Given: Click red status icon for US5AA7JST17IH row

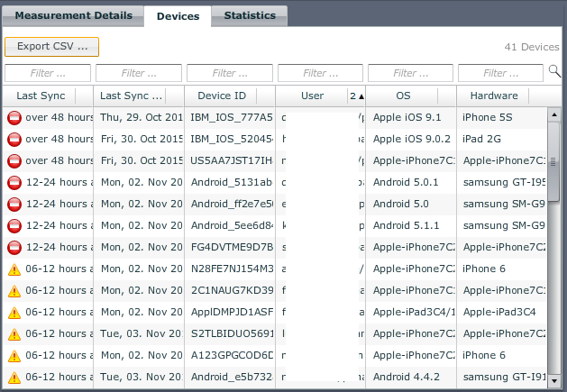Looking at the screenshot, I should (x=14, y=161).
